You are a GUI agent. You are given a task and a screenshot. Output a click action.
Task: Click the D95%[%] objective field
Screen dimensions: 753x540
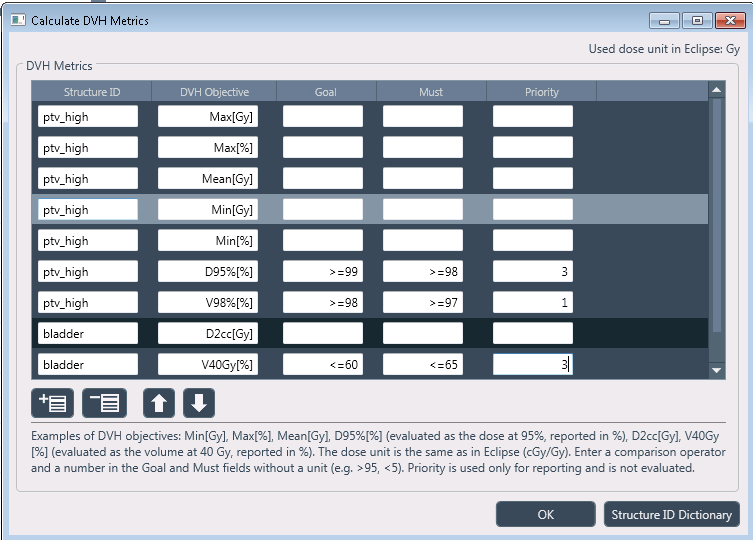pos(208,271)
